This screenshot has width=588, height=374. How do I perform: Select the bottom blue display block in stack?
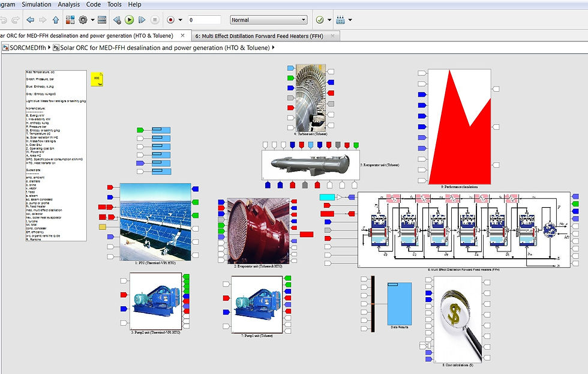[161, 172]
